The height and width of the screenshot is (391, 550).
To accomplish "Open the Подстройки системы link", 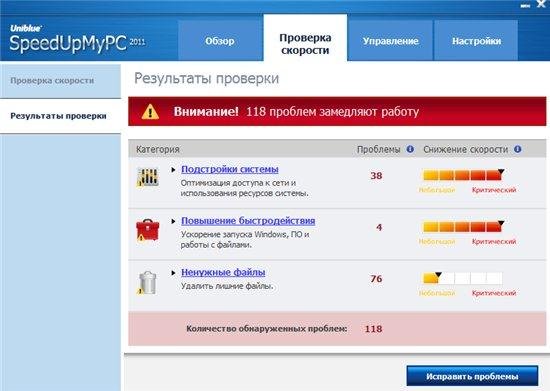I will coord(230,169).
